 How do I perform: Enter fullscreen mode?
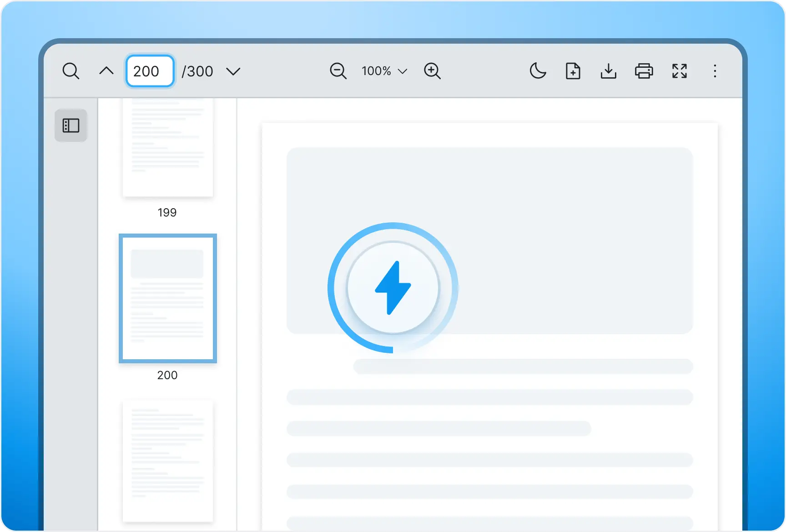[x=680, y=71]
